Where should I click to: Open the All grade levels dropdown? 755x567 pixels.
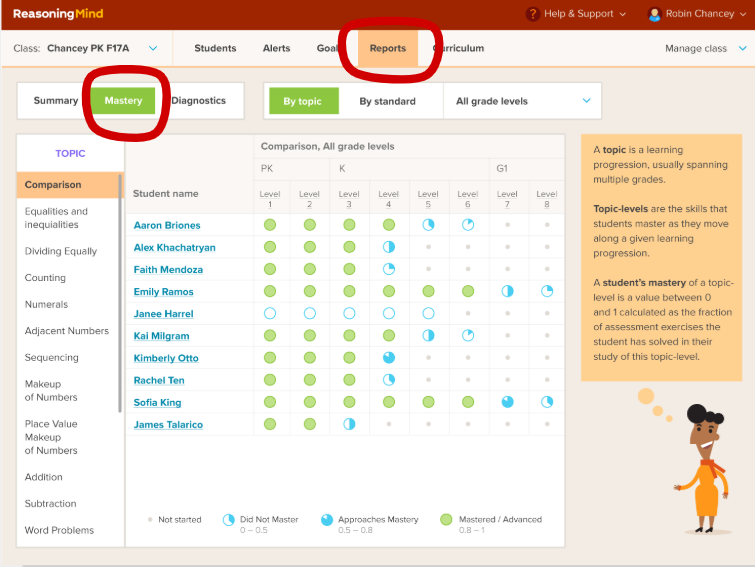tap(523, 101)
